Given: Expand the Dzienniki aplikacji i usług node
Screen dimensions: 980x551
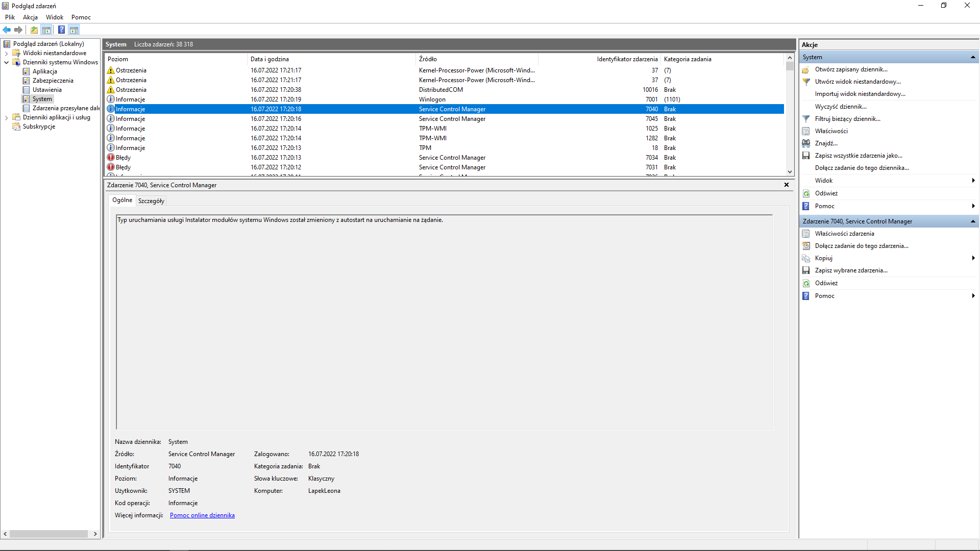Looking at the screenshot, I should [6, 117].
